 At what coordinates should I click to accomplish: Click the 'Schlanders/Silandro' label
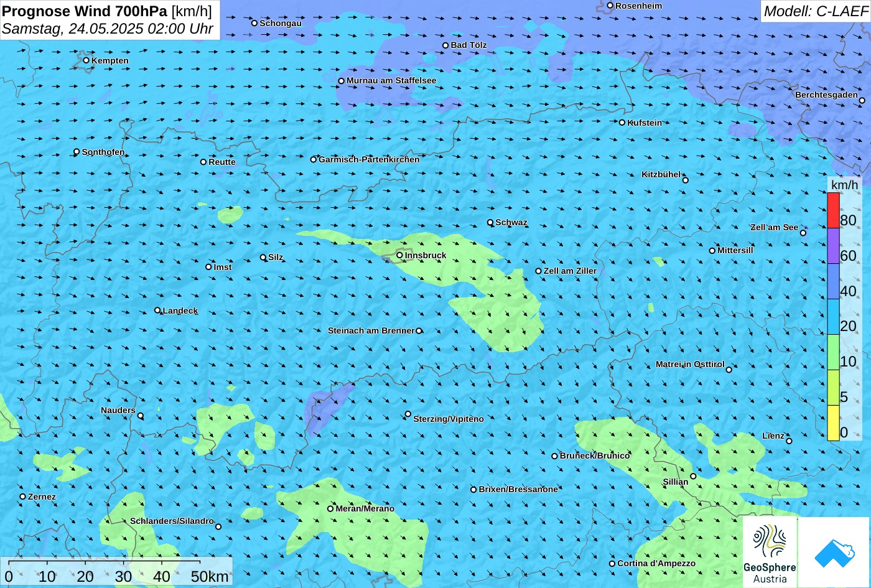[x=172, y=521]
